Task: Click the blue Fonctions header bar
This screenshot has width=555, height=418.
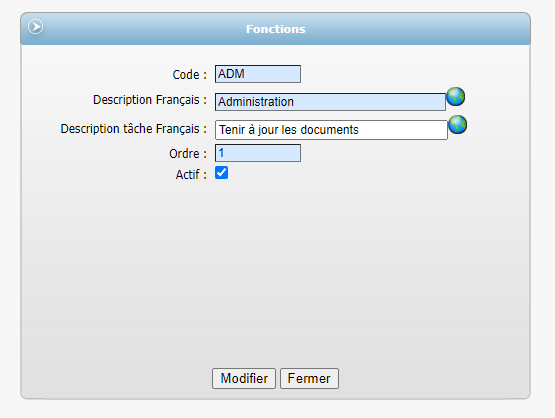Action: pyautogui.click(x=275, y=29)
